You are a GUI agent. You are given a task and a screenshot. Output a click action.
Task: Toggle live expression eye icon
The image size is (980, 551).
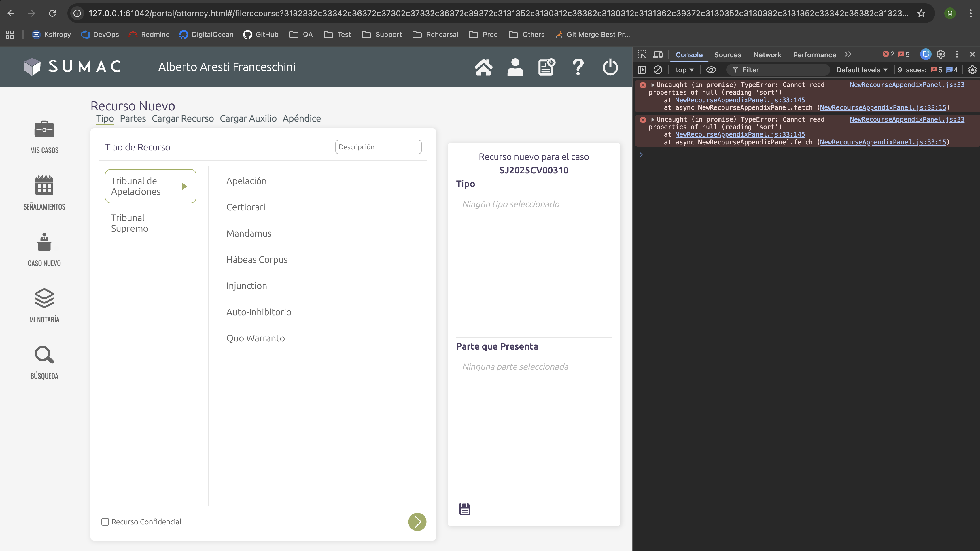tap(711, 70)
